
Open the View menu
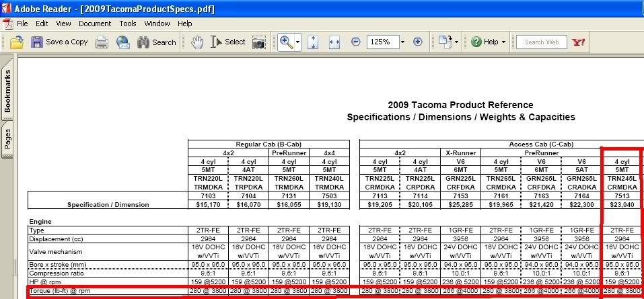tap(64, 24)
